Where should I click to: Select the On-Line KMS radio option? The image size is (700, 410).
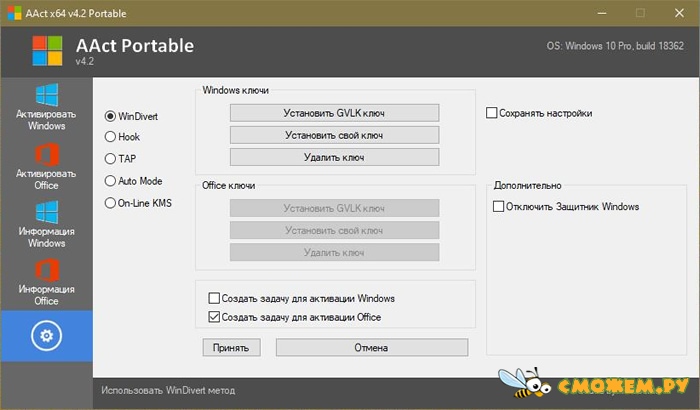(x=138, y=203)
